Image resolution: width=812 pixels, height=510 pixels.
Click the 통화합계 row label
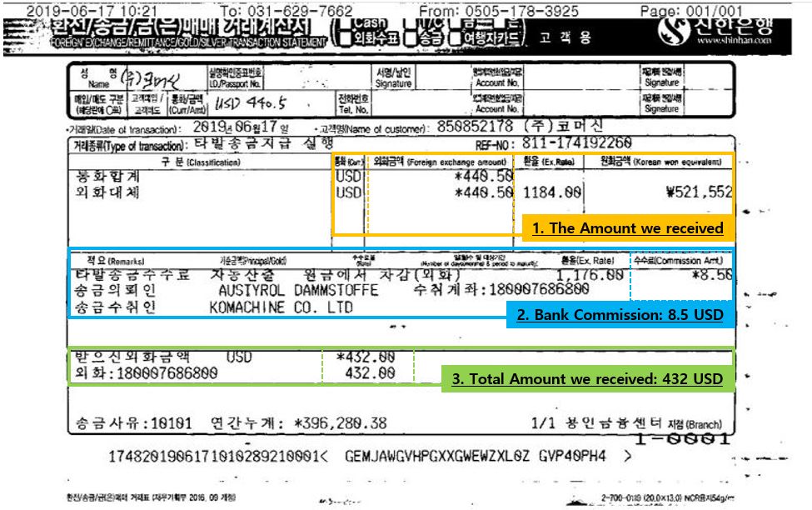[107, 176]
